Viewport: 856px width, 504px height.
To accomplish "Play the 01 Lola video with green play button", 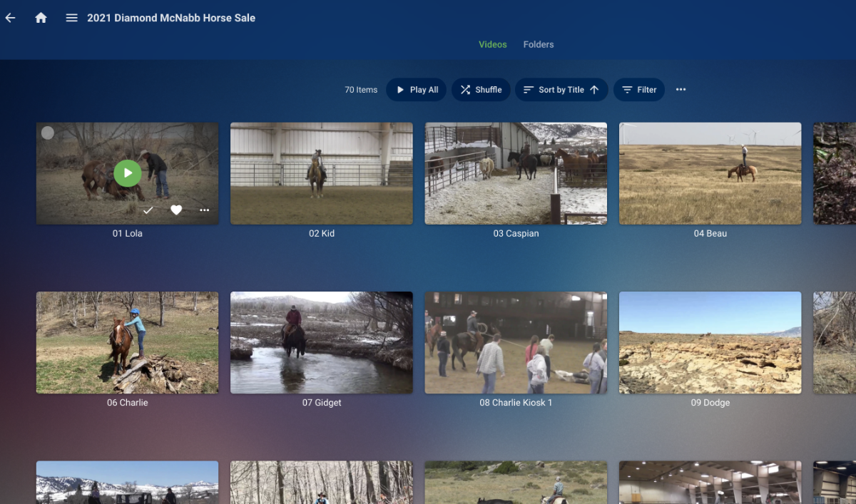I will [128, 173].
